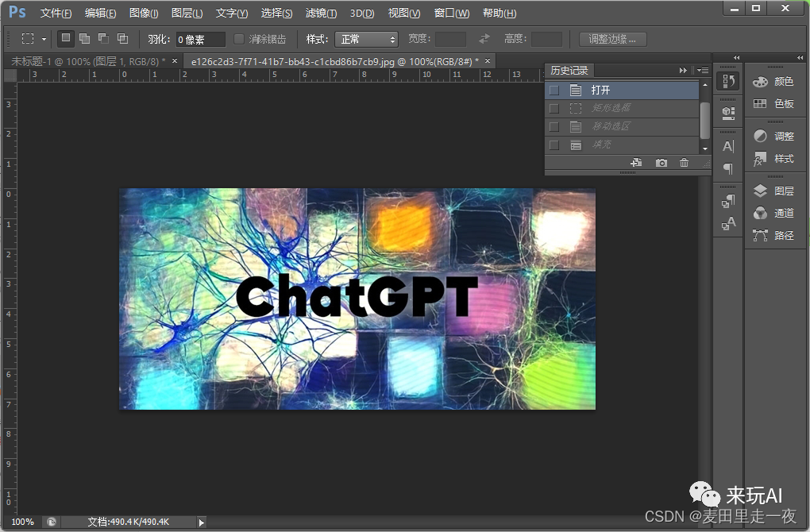Select the 历史记录 panel tab
The image size is (810, 532).
click(569, 70)
